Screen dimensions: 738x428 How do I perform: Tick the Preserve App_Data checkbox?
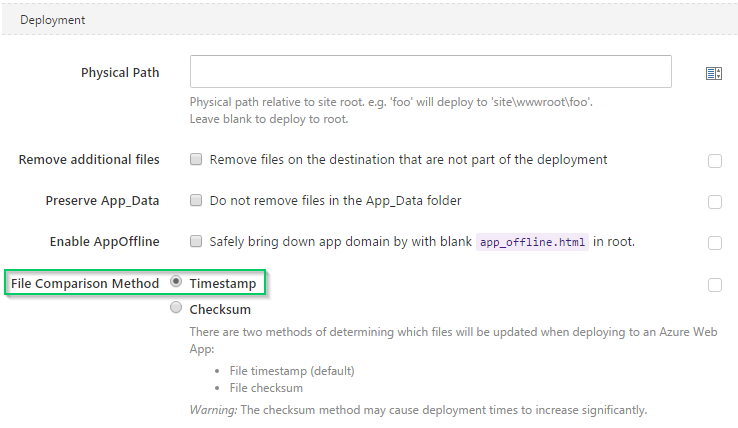click(196, 200)
